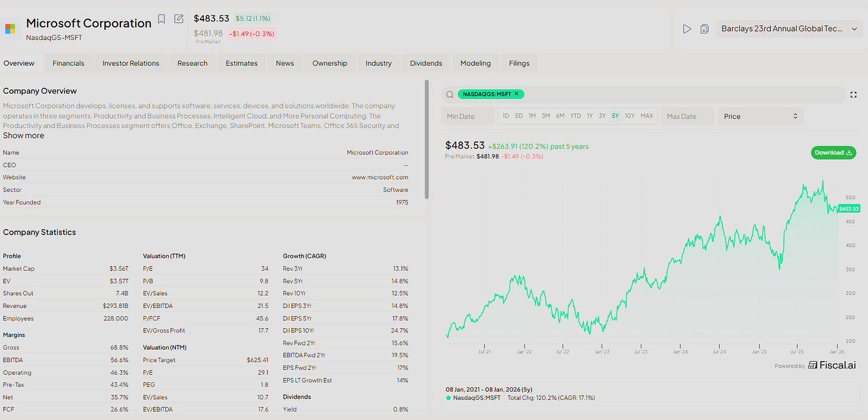Screen dimensions: 868x420
Task: Click the Max Date field
Action: tap(687, 116)
